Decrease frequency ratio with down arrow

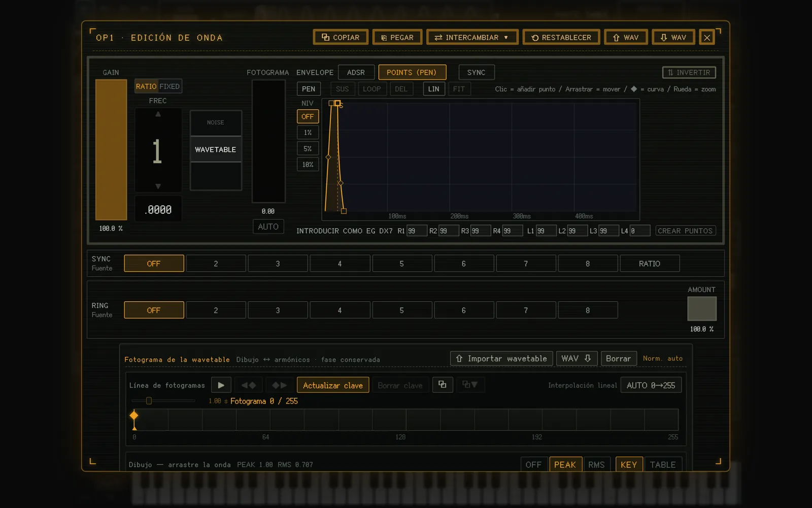[158, 186]
